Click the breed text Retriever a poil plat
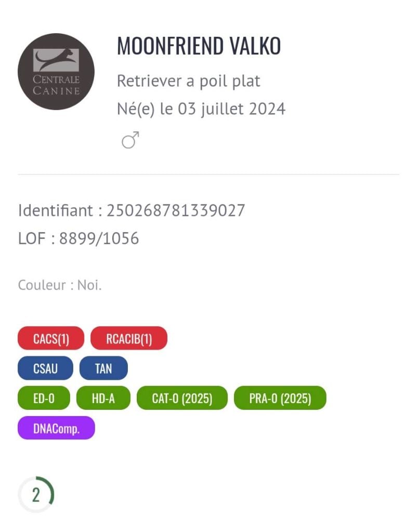The width and height of the screenshot is (417, 532). 188,81
